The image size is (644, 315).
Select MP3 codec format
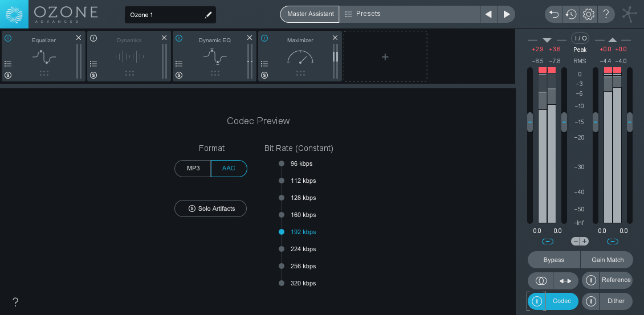[x=193, y=169]
